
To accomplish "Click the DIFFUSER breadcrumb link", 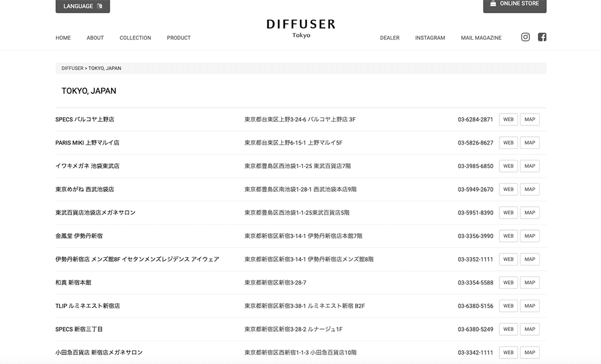I will (x=72, y=68).
